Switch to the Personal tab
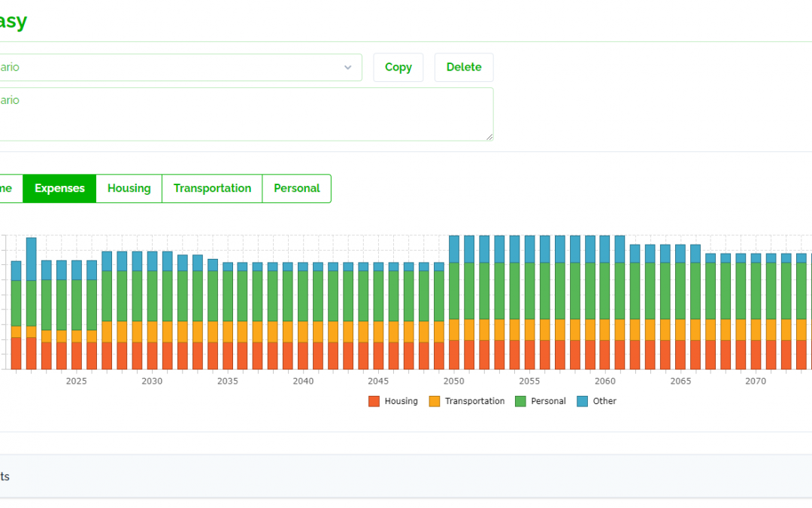The height and width of the screenshot is (508, 812). pyautogui.click(x=297, y=189)
